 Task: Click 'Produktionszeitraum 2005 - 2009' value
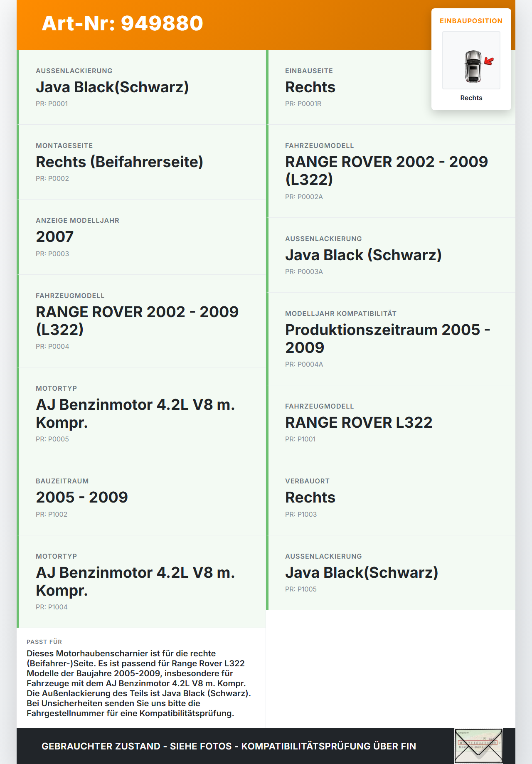(387, 338)
